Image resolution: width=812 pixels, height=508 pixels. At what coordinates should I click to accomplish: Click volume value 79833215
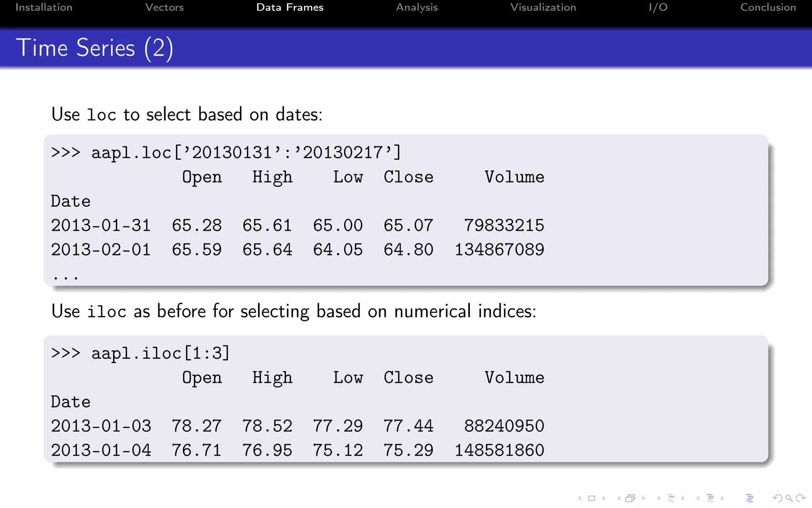click(504, 225)
